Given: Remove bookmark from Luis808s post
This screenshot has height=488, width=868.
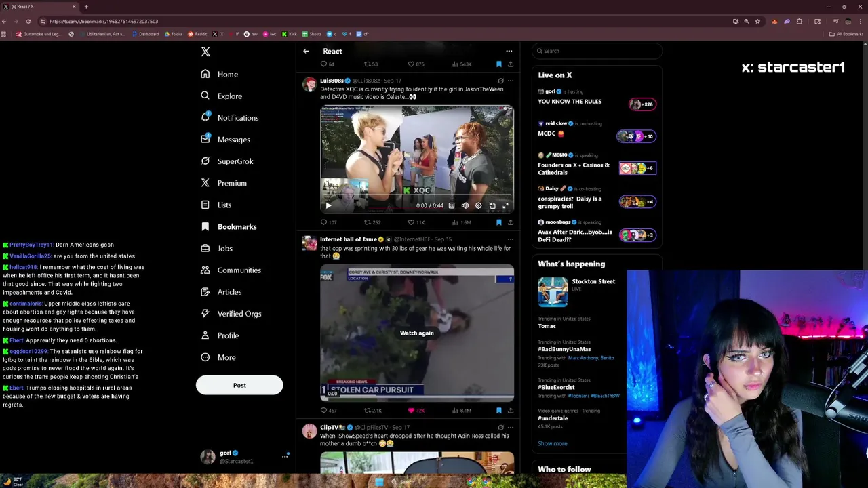Looking at the screenshot, I should coord(499,222).
